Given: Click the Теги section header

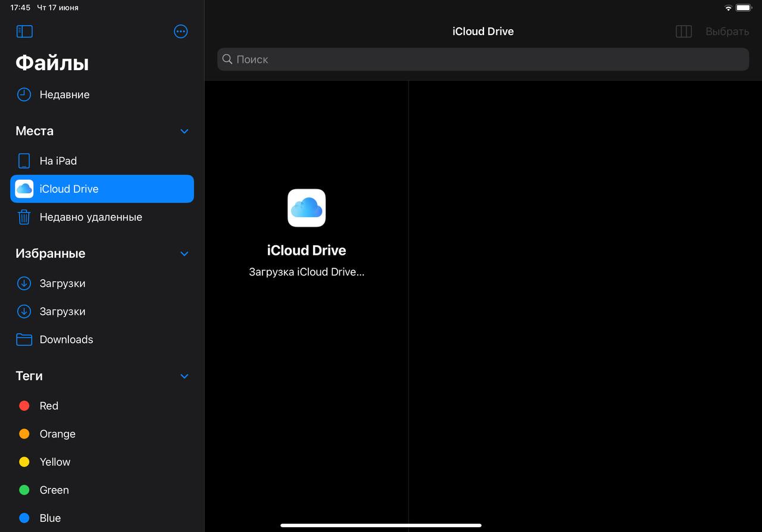Looking at the screenshot, I should click(29, 376).
